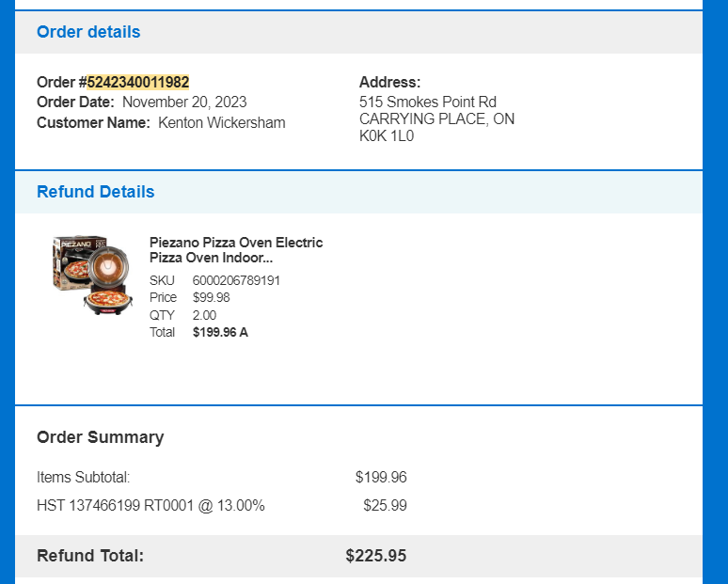Open the Piezano Pizza Oven Electric product title
Screen dimensions: 728x584
click(x=236, y=250)
